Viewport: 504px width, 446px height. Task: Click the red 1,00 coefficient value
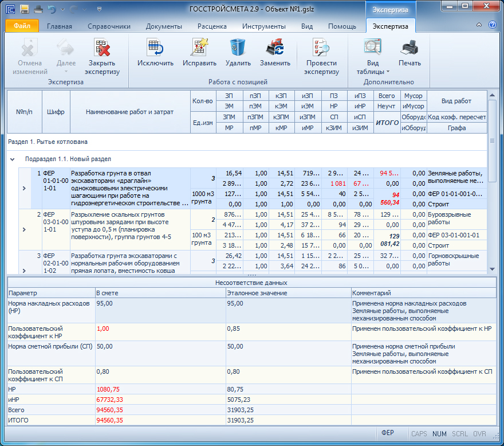coord(103,328)
